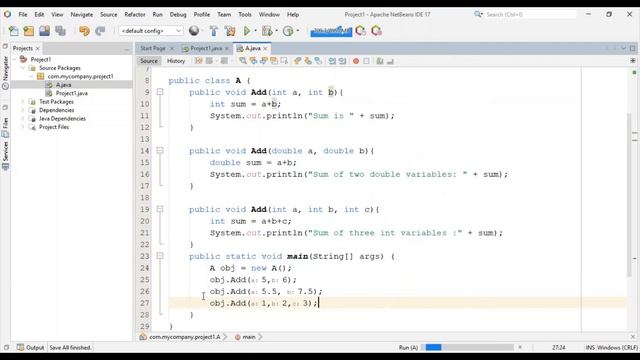This screenshot has width=640, height=360.
Task: Click the Find Previous Occurrence icon
Action: [253, 61]
